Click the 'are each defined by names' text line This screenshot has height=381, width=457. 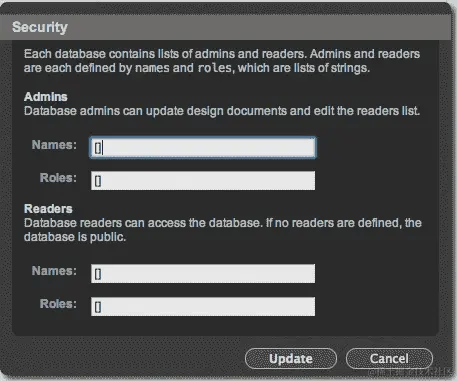(x=197, y=68)
